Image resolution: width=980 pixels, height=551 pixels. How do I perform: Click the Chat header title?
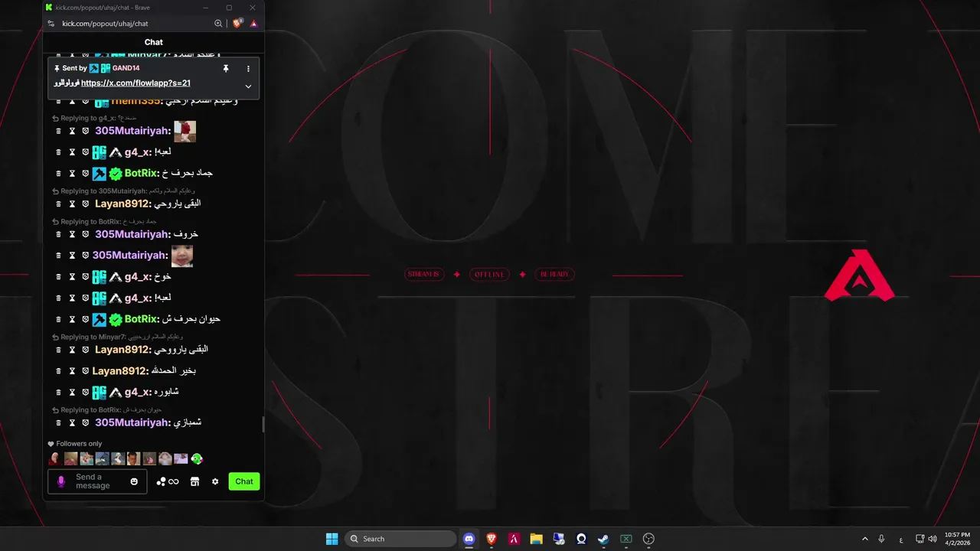point(154,42)
